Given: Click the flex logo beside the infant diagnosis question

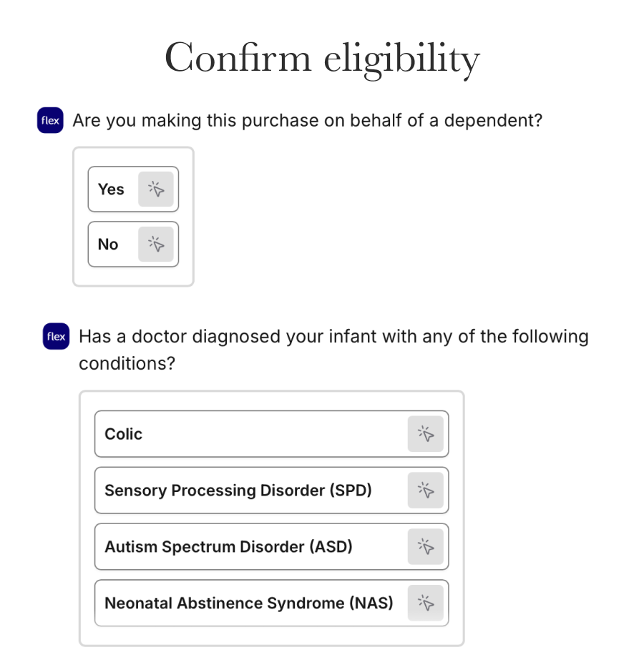Looking at the screenshot, I should pos(56,337).
